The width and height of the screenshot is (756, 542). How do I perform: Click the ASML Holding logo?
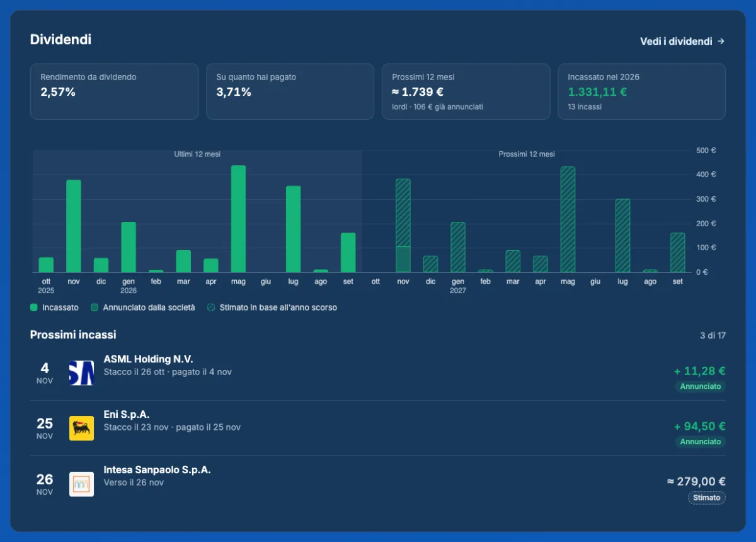coord(81,373)
